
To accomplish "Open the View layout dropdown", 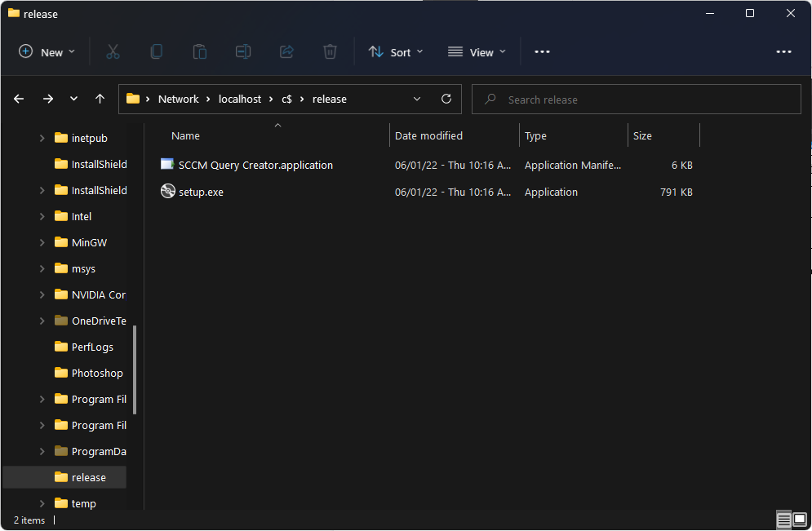I will coord(477,51).
